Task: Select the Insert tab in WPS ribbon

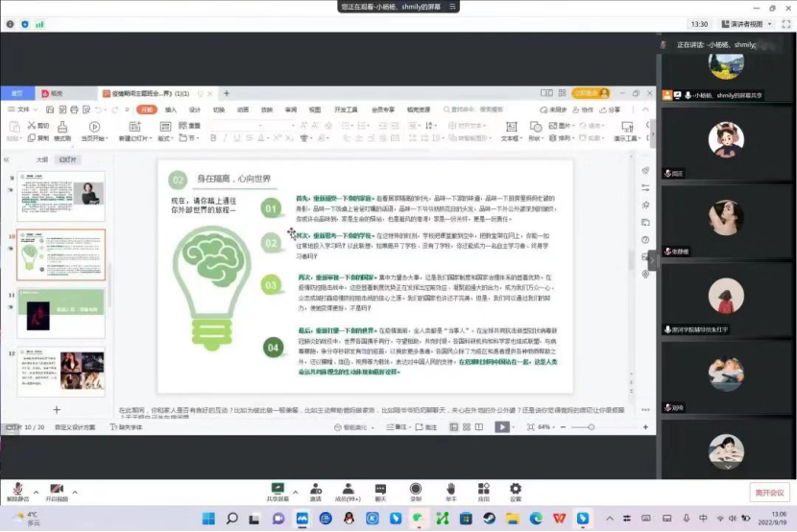Action: [171, 109]
